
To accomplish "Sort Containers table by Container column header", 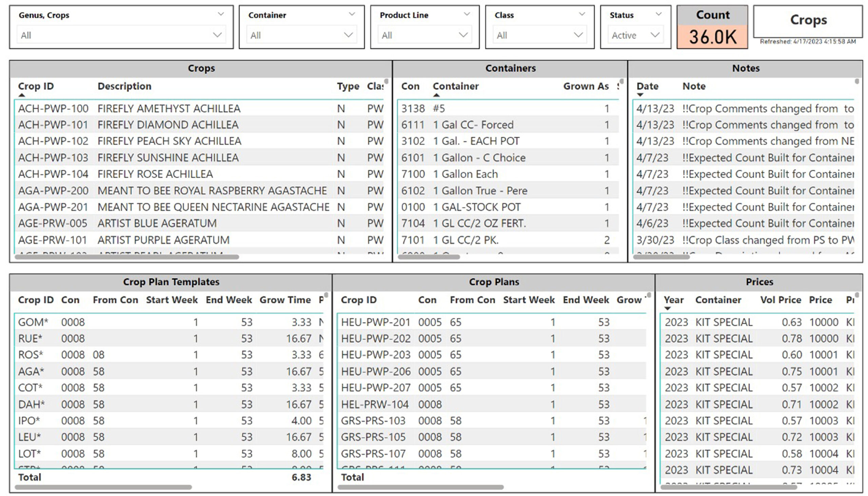I will point(455,86).
